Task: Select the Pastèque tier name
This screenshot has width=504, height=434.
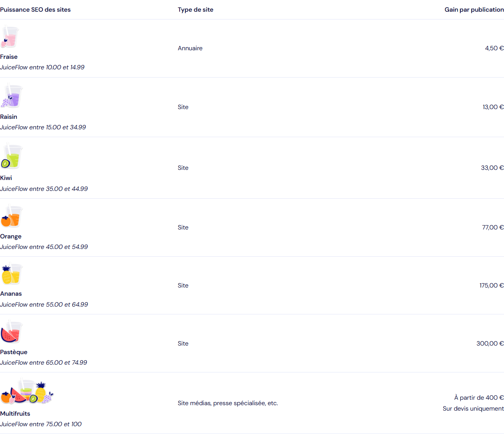Action: coord(14,352)
